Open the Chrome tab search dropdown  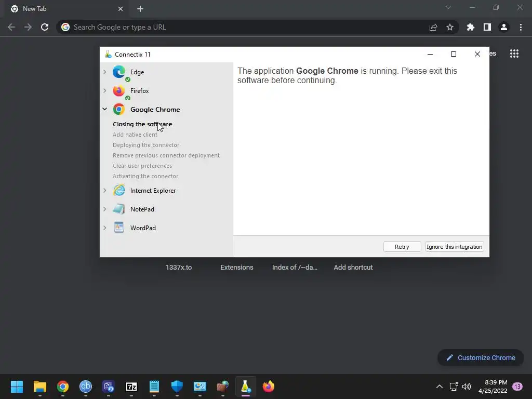(x=448, y=7)
